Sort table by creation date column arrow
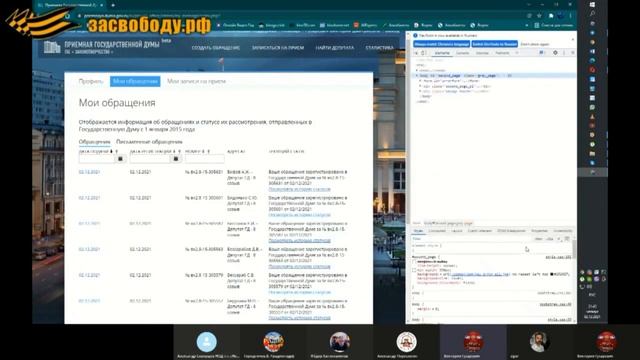The height and width of the screenshot is (360, 640). click(x=111, y=151)
